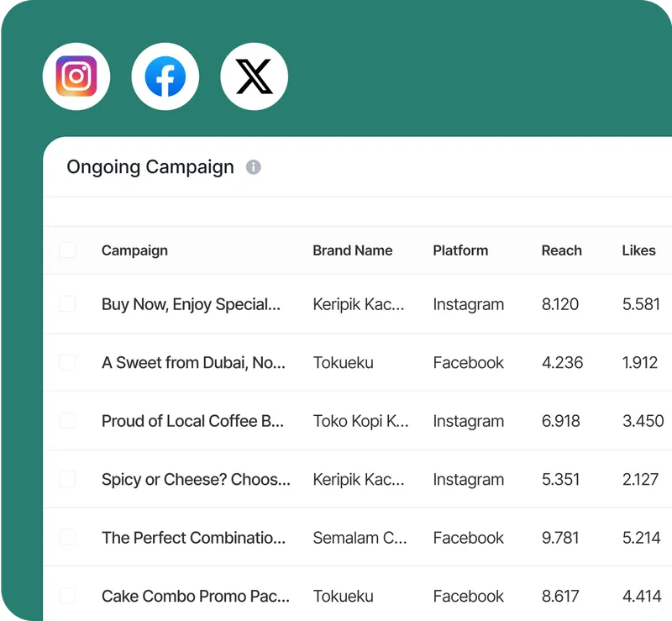Check the Spicy or Cheese row
Screen dimensions: 672x621
68,479
